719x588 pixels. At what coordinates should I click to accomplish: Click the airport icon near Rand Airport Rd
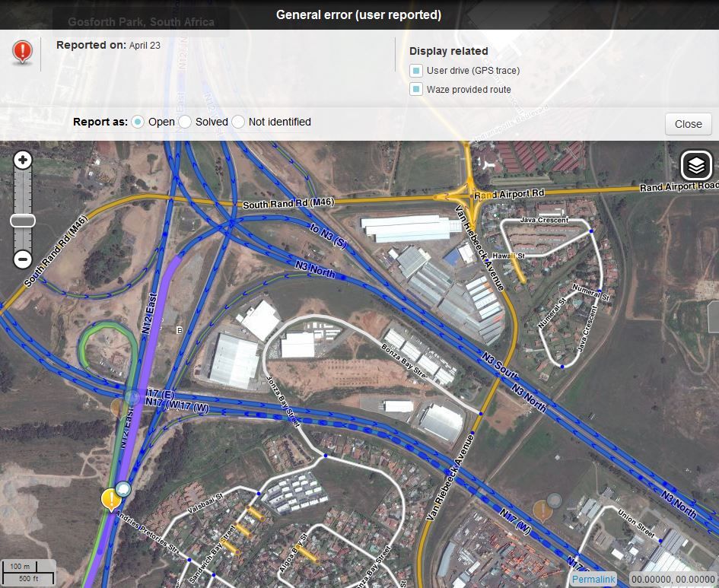pyautogui.click(x=488, y=163)
